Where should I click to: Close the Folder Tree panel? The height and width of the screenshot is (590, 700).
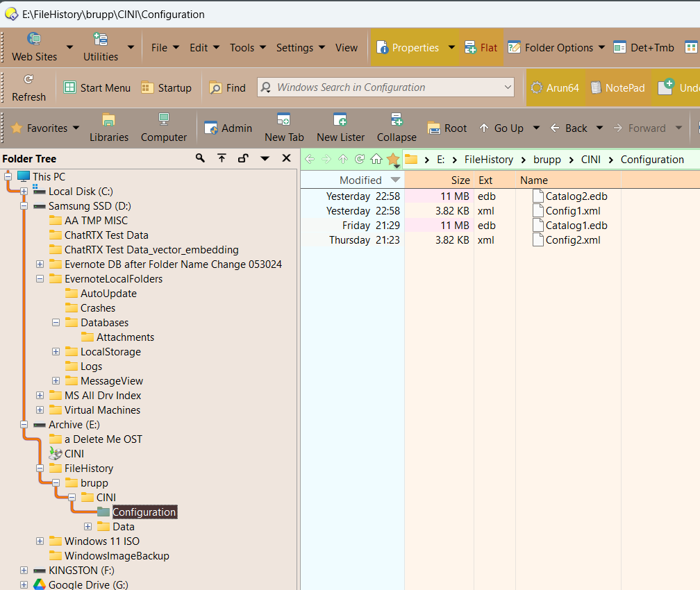(x=287, y=158)
